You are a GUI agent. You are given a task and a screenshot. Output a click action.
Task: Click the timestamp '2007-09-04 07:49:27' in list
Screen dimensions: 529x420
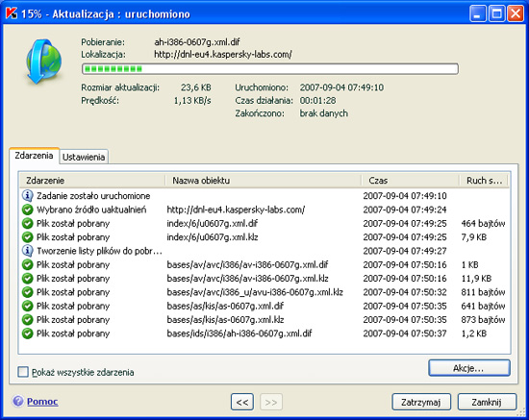(x=405, y=251)
